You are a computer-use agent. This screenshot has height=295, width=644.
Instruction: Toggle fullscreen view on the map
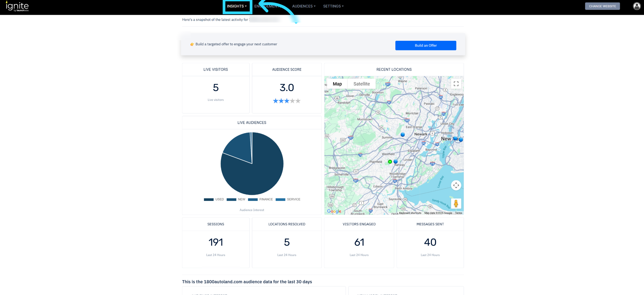tap(456, 84)
